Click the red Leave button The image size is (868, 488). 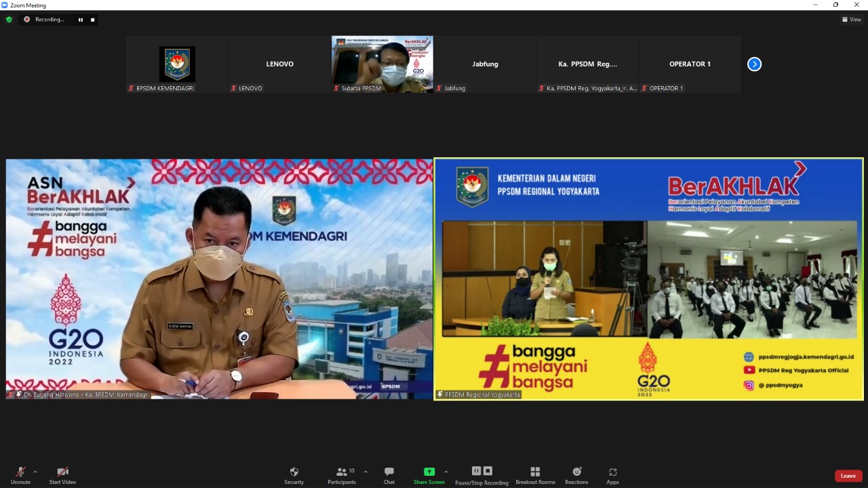point(848,476)
